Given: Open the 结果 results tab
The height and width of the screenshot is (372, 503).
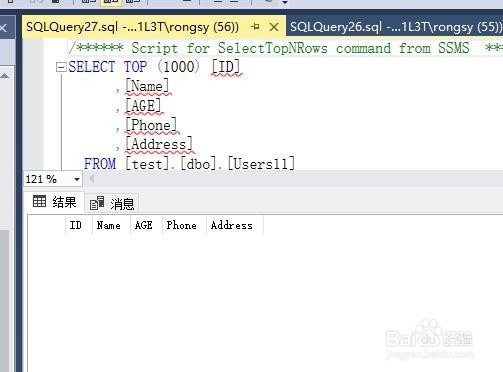Looking at the screenshot, I should [55, 202].
